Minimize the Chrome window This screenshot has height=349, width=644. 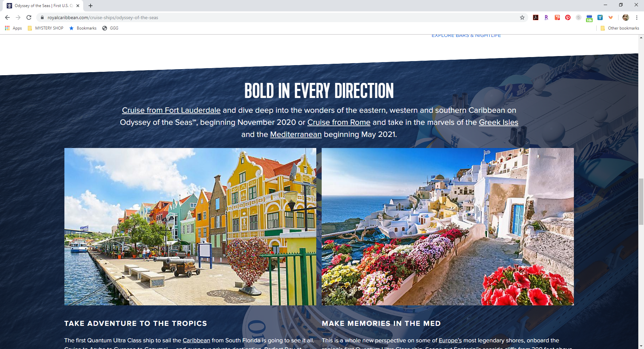pos(605,5)
